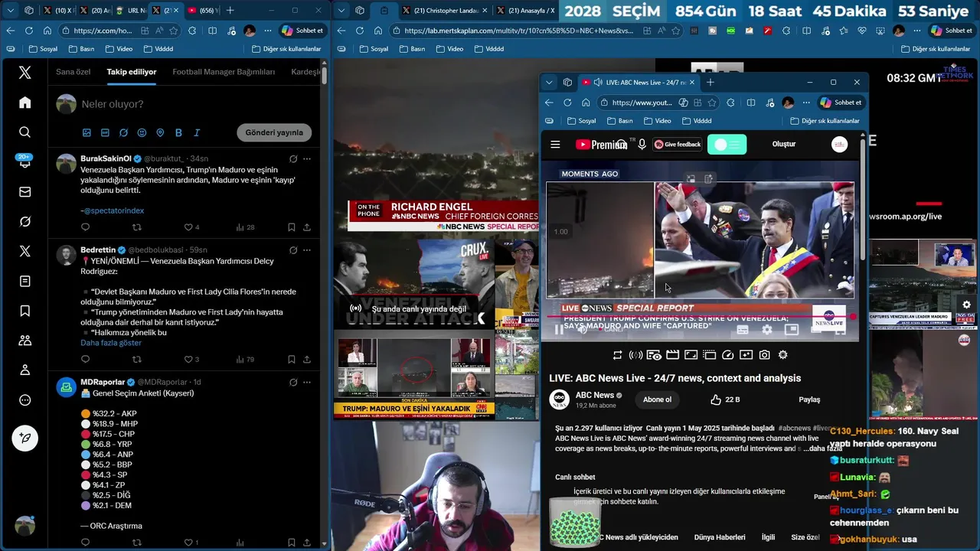
Task: Toggle the teal switch in YouTube header
Action: pyautogui.click(x=727, y=144)
